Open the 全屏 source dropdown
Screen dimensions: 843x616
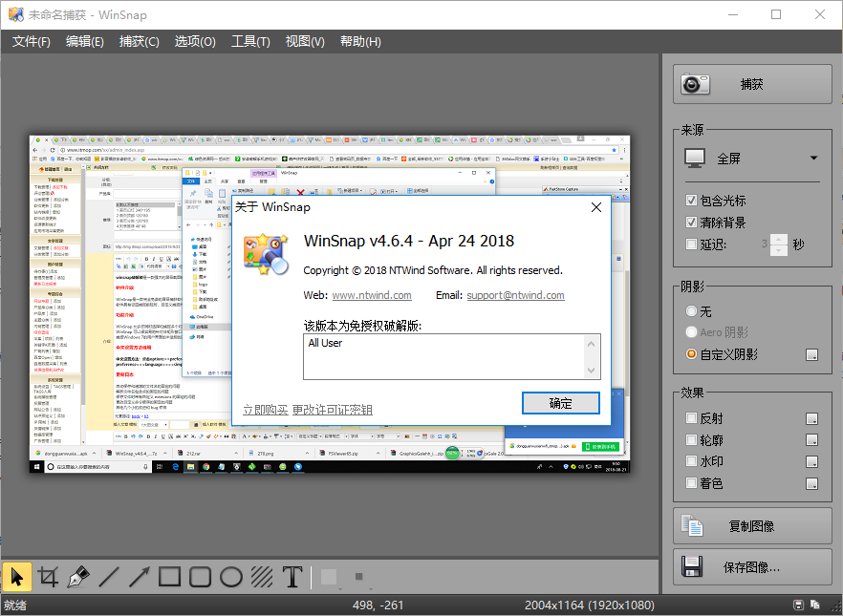(x=813, y=159)
